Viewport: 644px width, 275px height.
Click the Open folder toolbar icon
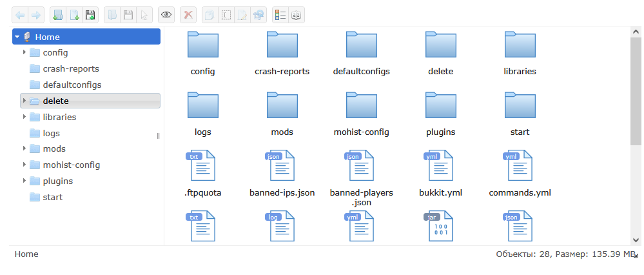coord(112,15)
